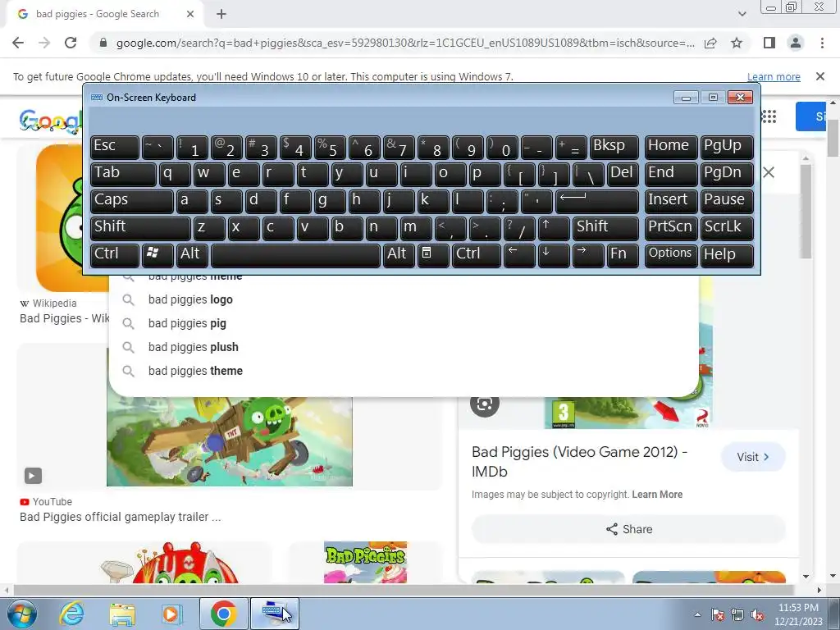Click the horizontal scrollbar right arrow
840x630 pixels.
[819, 590]
